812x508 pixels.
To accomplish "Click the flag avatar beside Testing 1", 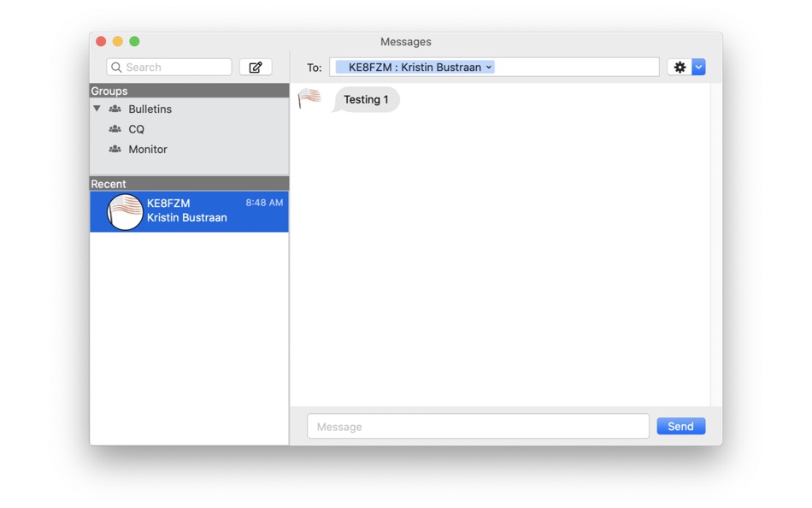I will pyautogui.click(x=309, y=98).
